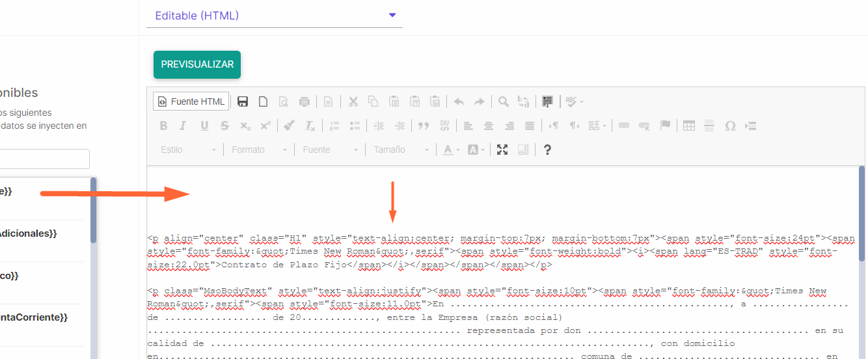Center align text
Screen dimensions: 868x359
tap(489, 126)
